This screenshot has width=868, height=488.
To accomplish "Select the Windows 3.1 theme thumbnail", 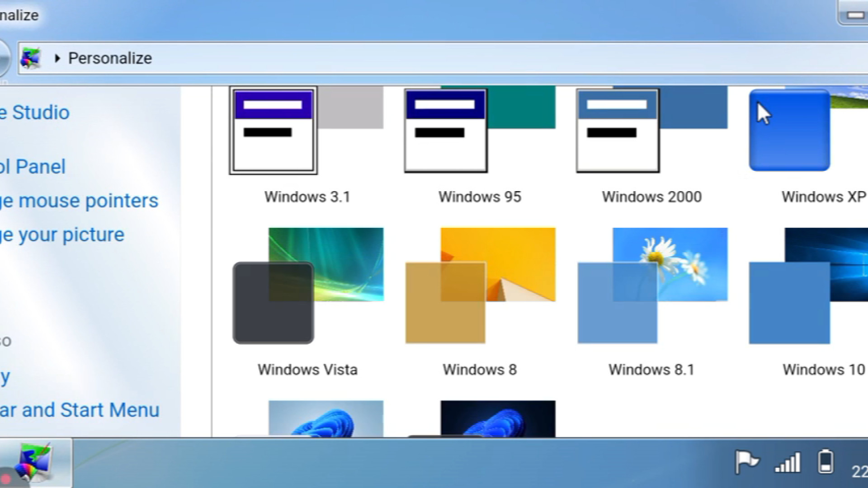I will [x=307, y=130].
